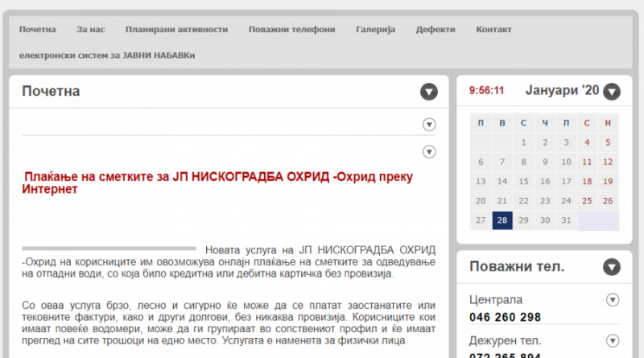Image resolution: width=644 pixels, height=358 pixels.
Task: Open the Дефекти menu item
Action: [436, 29]
